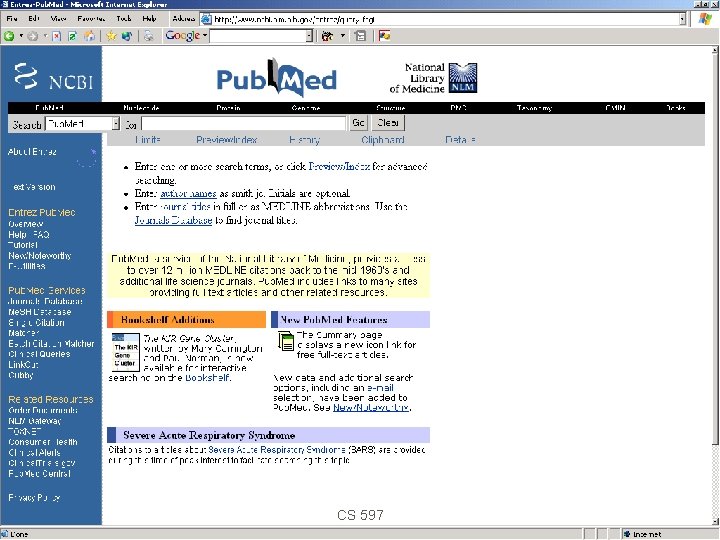Open the Home page icon in toolbar

[x=90, y=36]
